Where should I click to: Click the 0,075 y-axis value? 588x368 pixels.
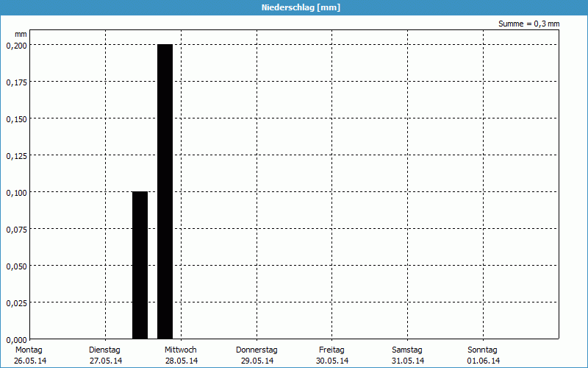click(16, 230)
